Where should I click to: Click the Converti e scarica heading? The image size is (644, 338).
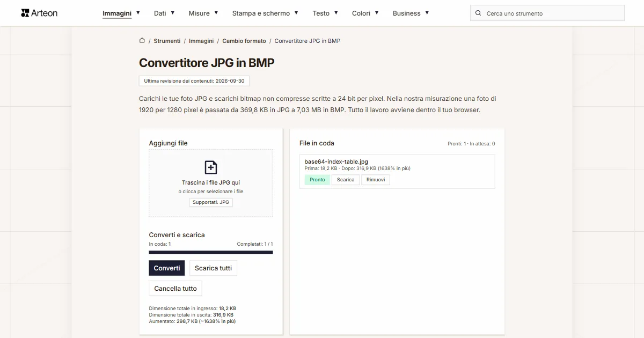[177, 235]
